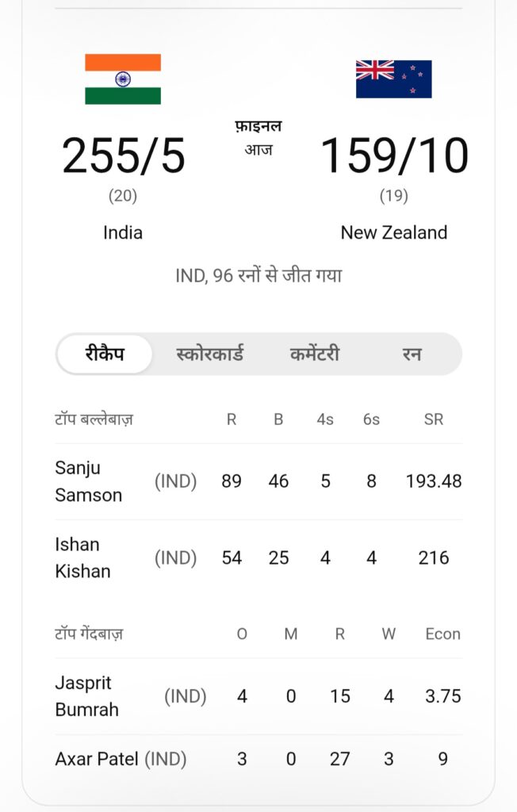This screenshot has width=517, height=812.
Task: Open Ishan Kishan player details
Action: tap(82, 557)
